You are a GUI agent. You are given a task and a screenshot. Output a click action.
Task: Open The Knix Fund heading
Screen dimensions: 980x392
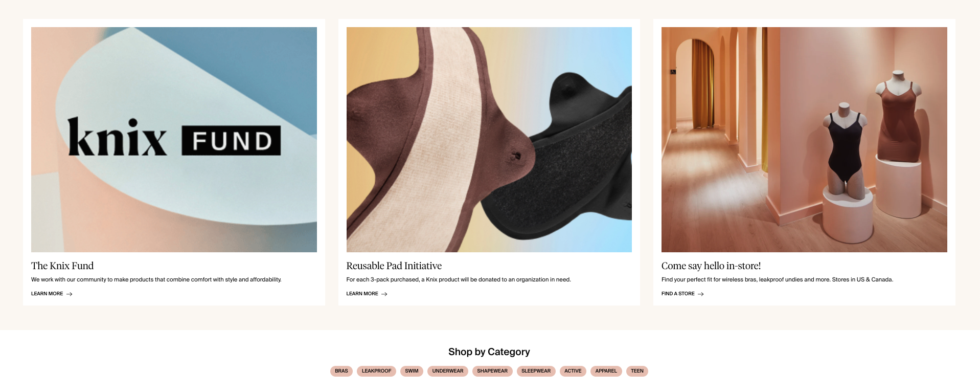62,266
